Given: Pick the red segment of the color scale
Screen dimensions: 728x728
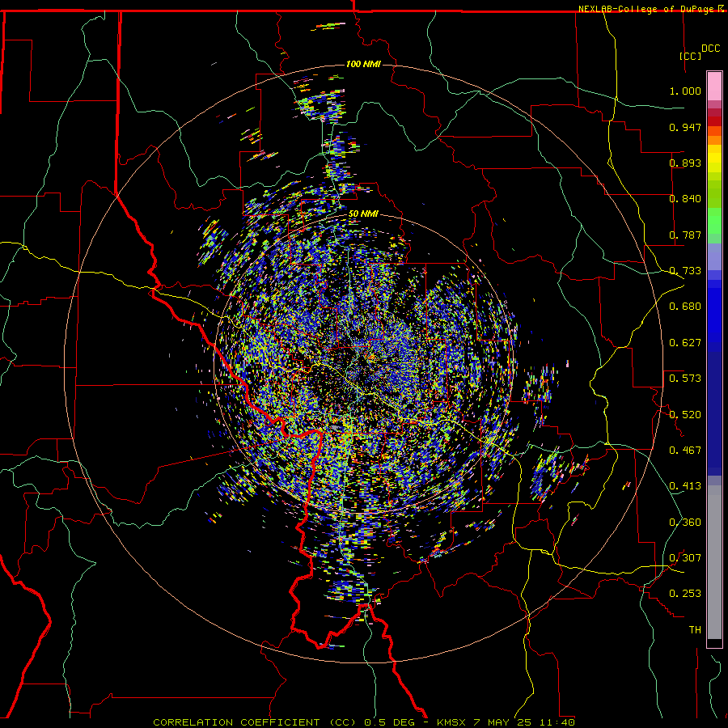Looking at the screenshot, I should click(x=714, y=121).
